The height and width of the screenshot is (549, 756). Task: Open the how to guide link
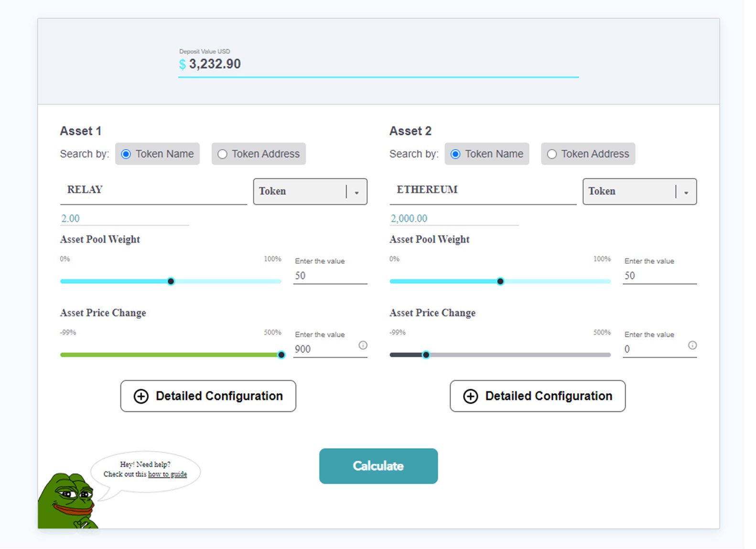(x=167, y=474)
